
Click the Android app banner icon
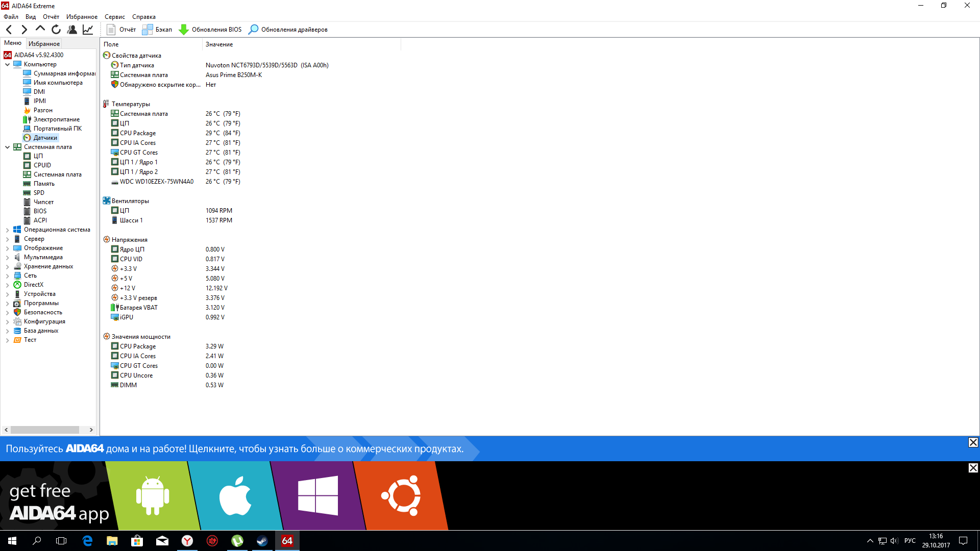pyautogui.click(x=153, y=496)
